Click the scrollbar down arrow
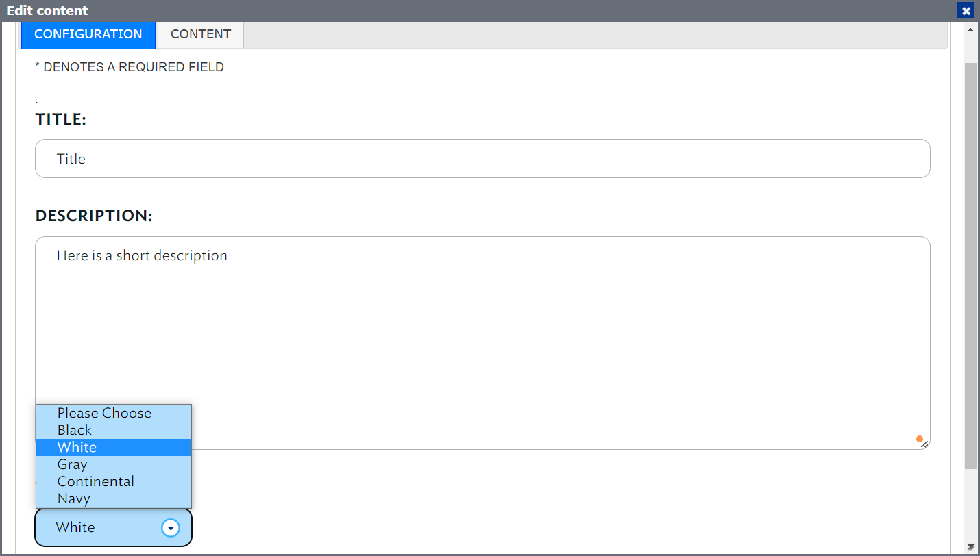 (970, 546)
